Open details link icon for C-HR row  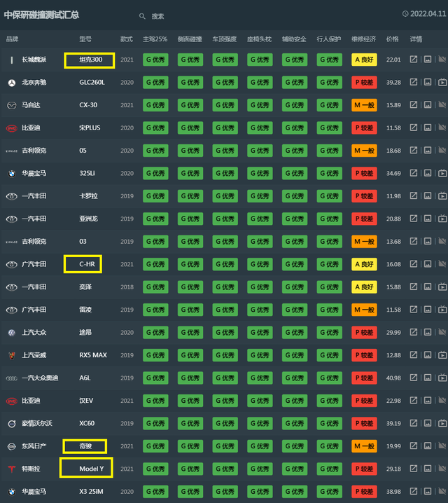pyautogui.click(x=414, y=264)
